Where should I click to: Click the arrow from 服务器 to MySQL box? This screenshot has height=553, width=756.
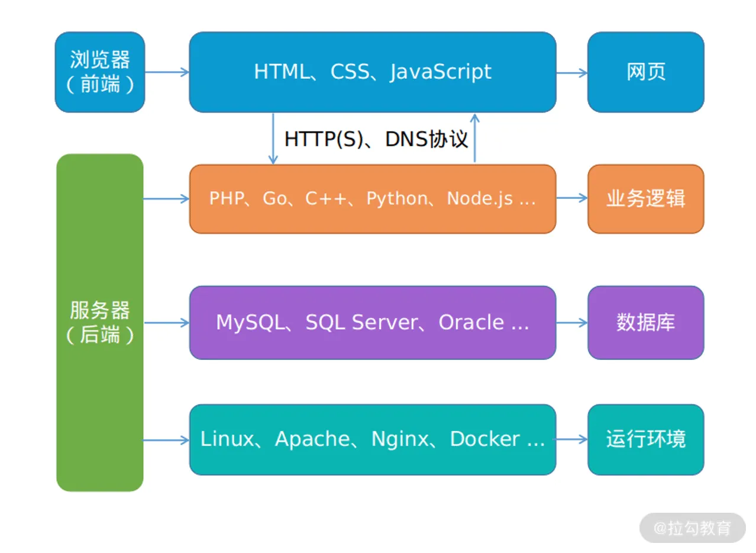click(x=167, y=323)
